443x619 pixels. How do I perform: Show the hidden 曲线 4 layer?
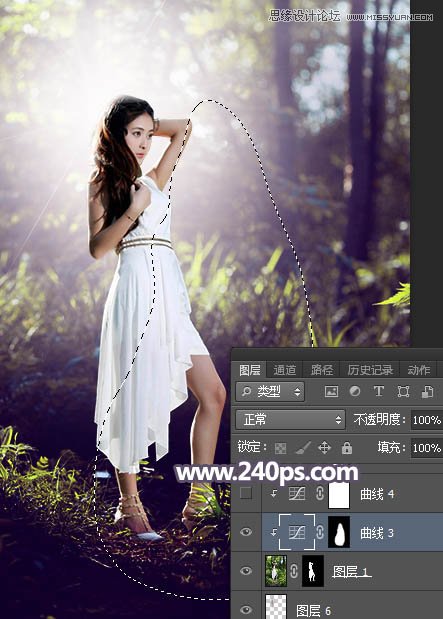click(246, 493)
